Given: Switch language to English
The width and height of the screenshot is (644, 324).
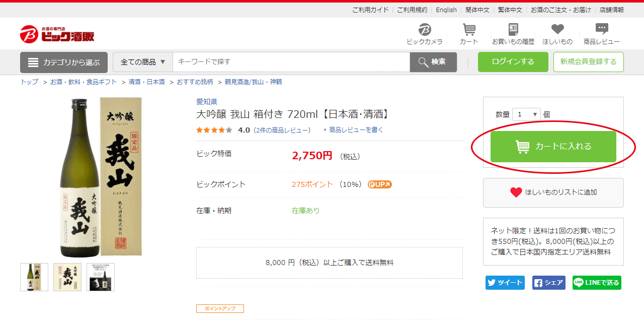Looking at the screenshot, I should pyautogui.click(x=446, y=10).
